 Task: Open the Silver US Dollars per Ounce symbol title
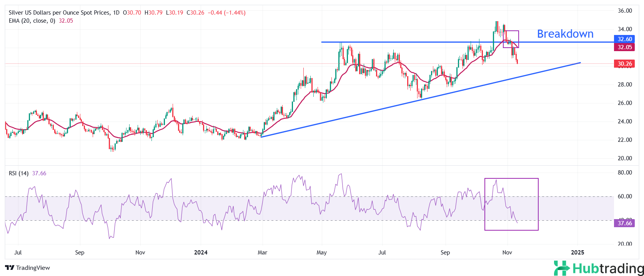59,13
